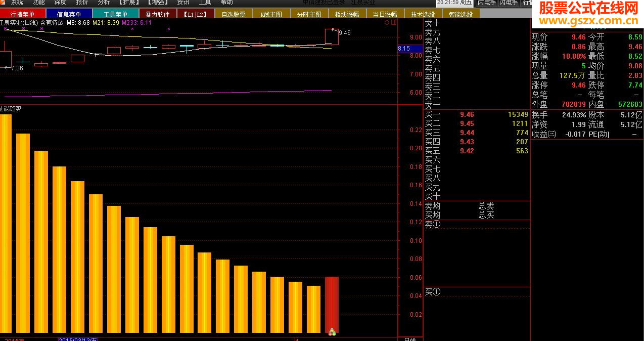Open the 工具菜单 tab
The width and height of the screenshot is (644, 341).
[115, 14]
